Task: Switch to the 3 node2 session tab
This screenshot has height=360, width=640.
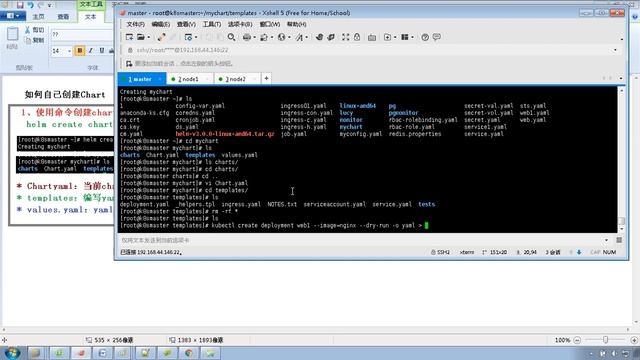Action: [x=237, y=79]
